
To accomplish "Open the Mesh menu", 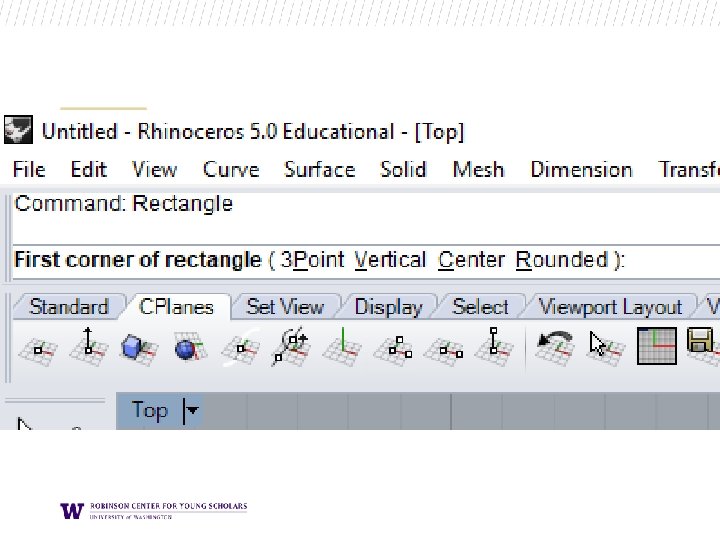I will (478, 169).
